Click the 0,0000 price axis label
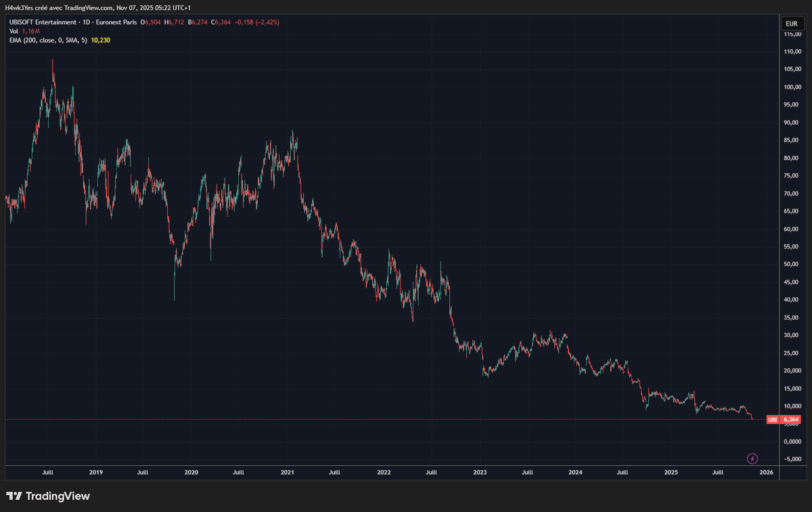Screen dimensions: 812x512 click(791, 442)
